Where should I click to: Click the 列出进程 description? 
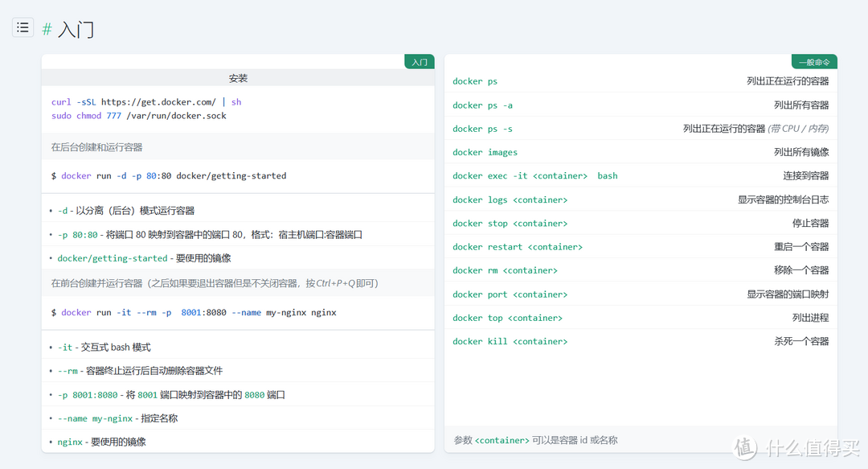point(810,318)
